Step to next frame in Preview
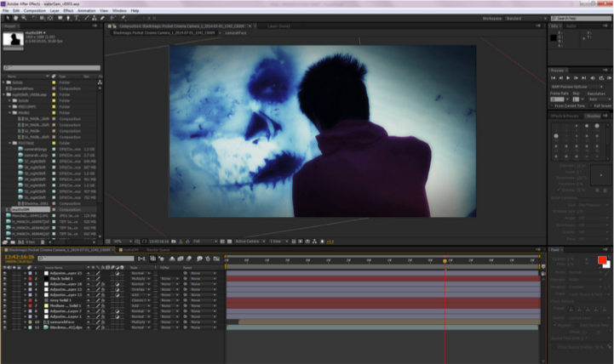This screenshot has width=614, height=364. pos(576,77)
